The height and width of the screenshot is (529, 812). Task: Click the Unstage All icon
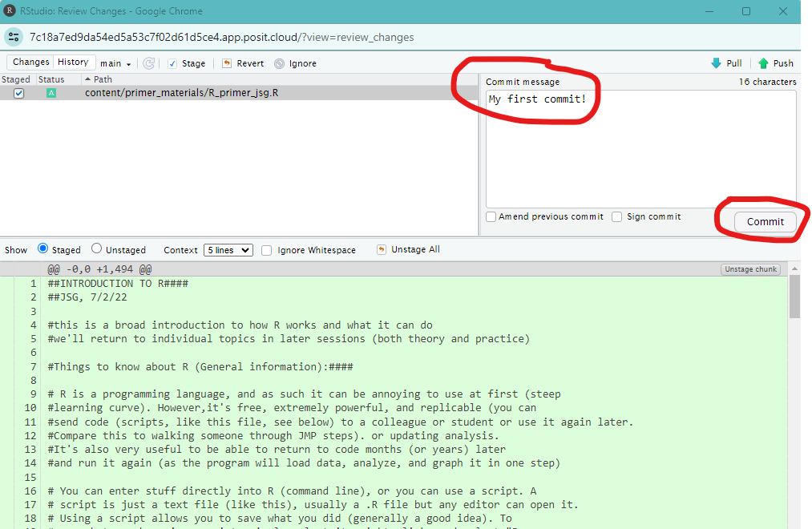(381, 249)
